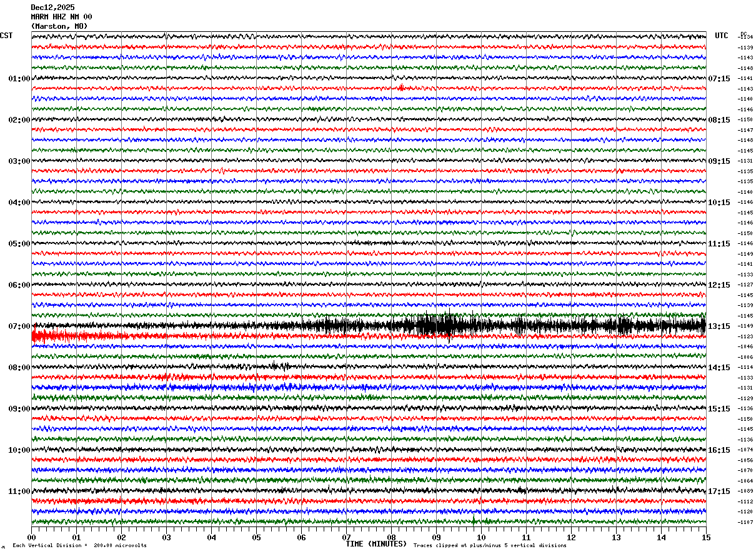Click the DC offset value -1127
Viewport: 756px width, 554px height.
point(745,285)
